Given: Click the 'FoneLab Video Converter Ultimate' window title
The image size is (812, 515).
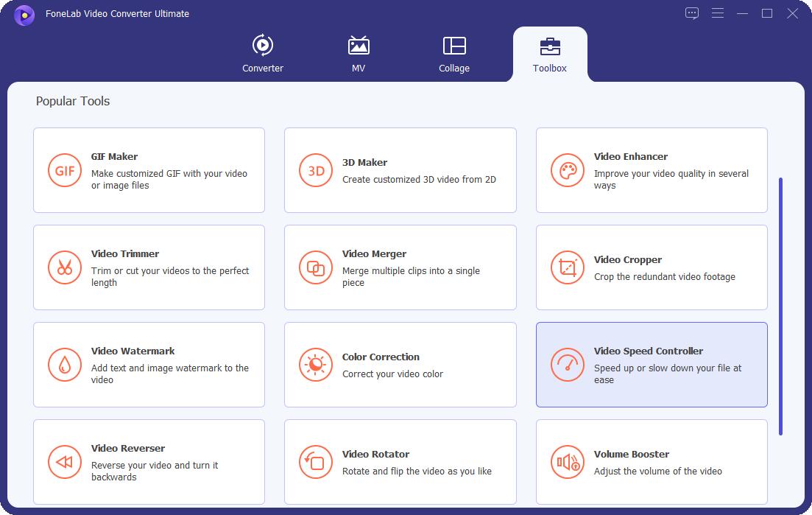Looking at the screenshot, I should pyautogui.click(x=117, y=14).
